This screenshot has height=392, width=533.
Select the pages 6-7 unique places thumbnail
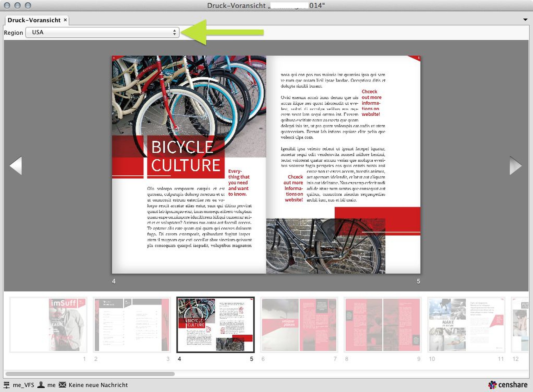299,325
